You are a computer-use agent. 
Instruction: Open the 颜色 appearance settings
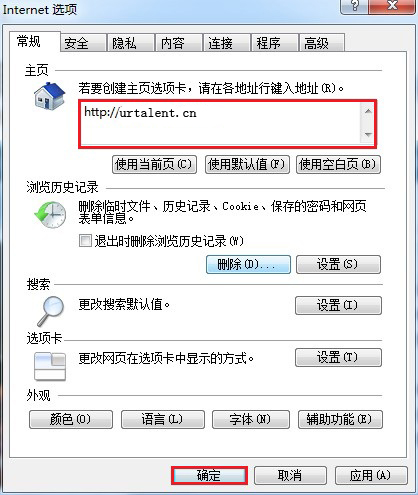(x=71, y=419)
